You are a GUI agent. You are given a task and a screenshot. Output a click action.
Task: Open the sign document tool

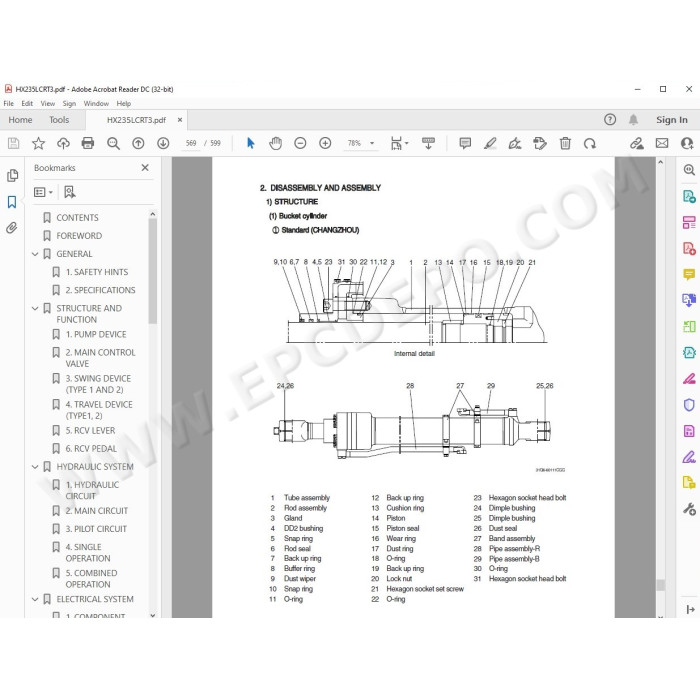click(515, 143)
